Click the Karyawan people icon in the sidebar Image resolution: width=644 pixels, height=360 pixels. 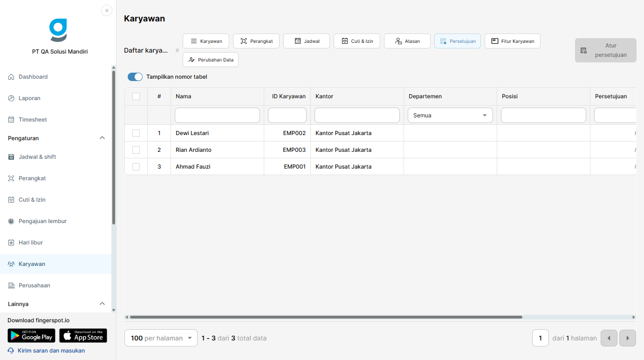[x=11, y=264]
